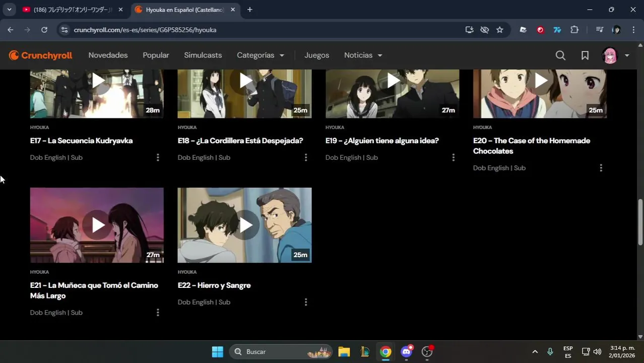
Task: Open more options for episode E18
Action: point(306,158)
